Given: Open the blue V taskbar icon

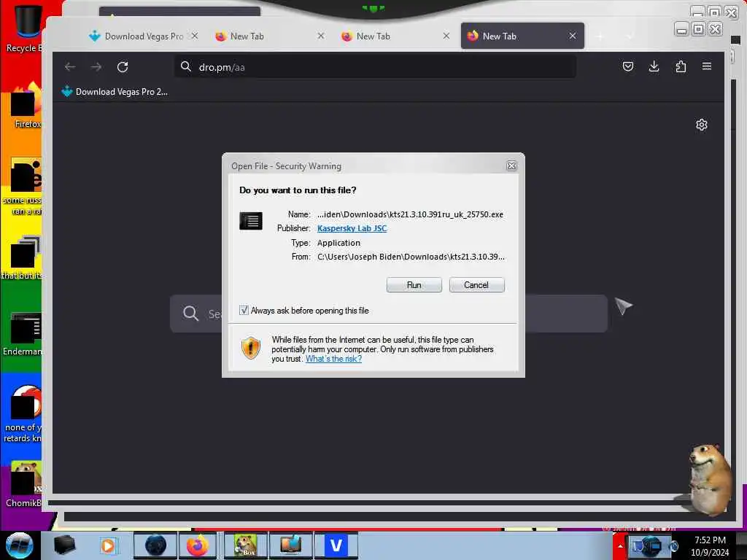Looking at the screenshot, I should [x=336, y=545].
